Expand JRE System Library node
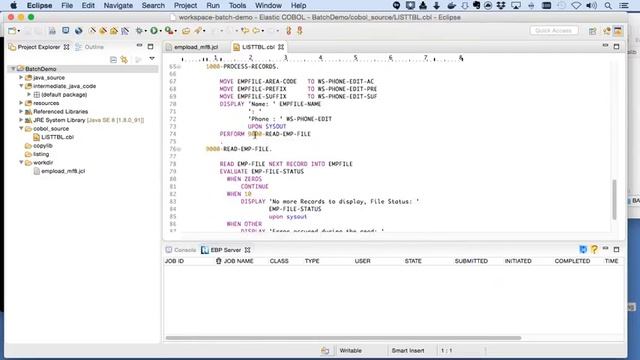This screenshot has width=640, height=360. [x=21, y=120]
